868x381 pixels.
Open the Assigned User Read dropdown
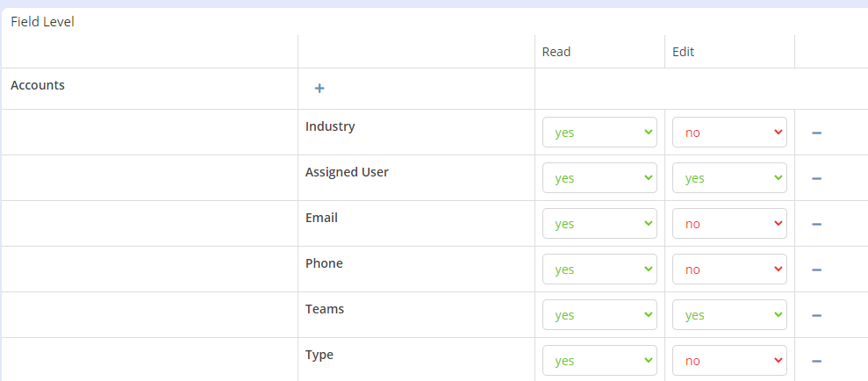[599, 177]
